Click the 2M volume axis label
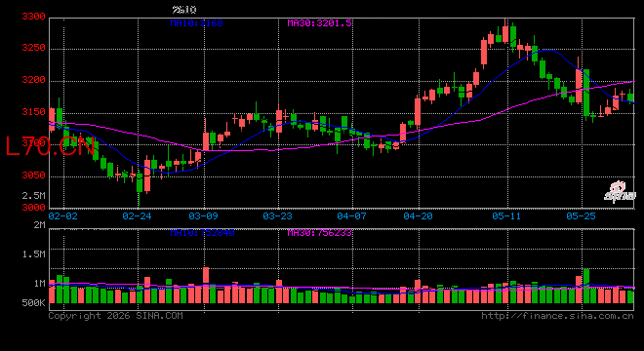This screenshot has height=351, width=644. pyautogui.click(x=39, y=225)
